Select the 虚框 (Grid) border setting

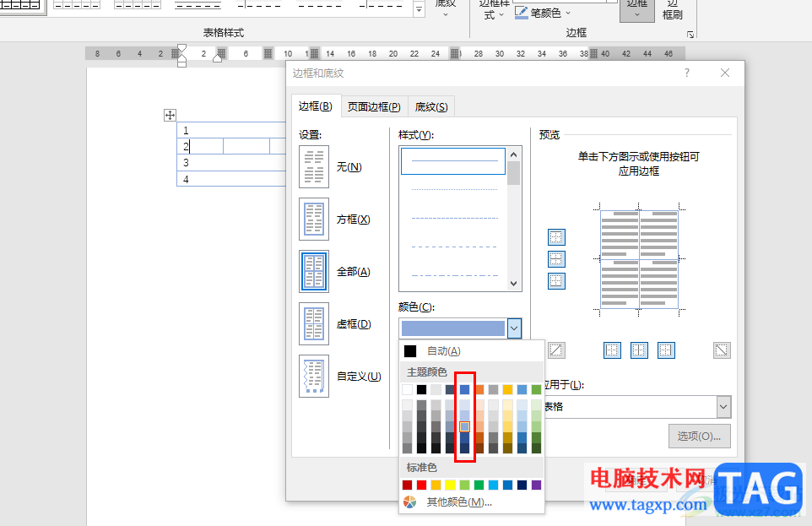(314, 324)
